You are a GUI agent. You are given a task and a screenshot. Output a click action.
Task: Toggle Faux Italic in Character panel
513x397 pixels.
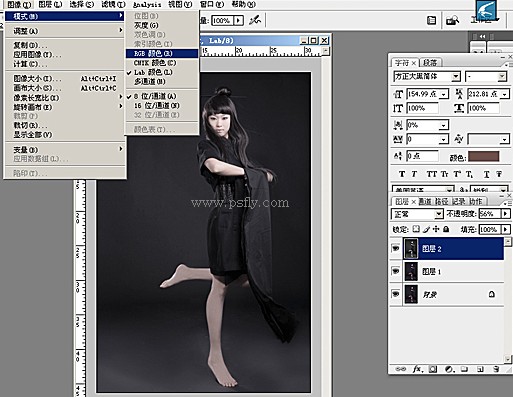coord(414,174)
